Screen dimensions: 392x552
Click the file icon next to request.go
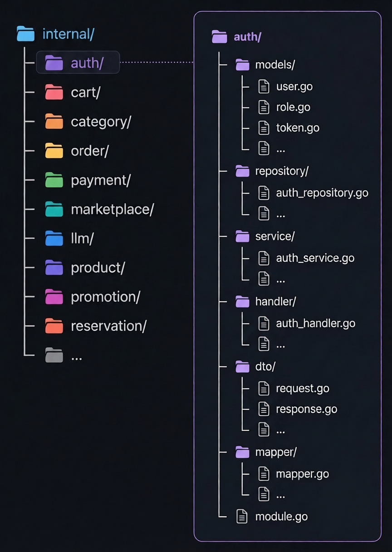pos(264,389)
